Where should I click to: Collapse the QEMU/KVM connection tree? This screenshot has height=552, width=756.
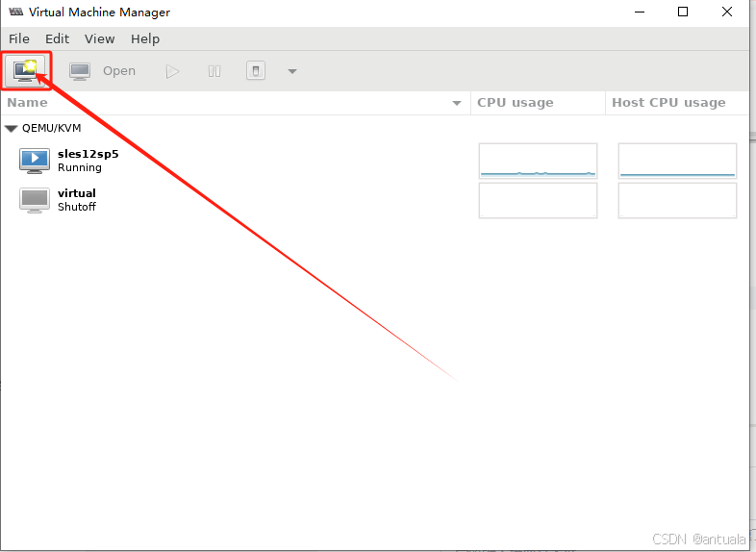point(12,128)
